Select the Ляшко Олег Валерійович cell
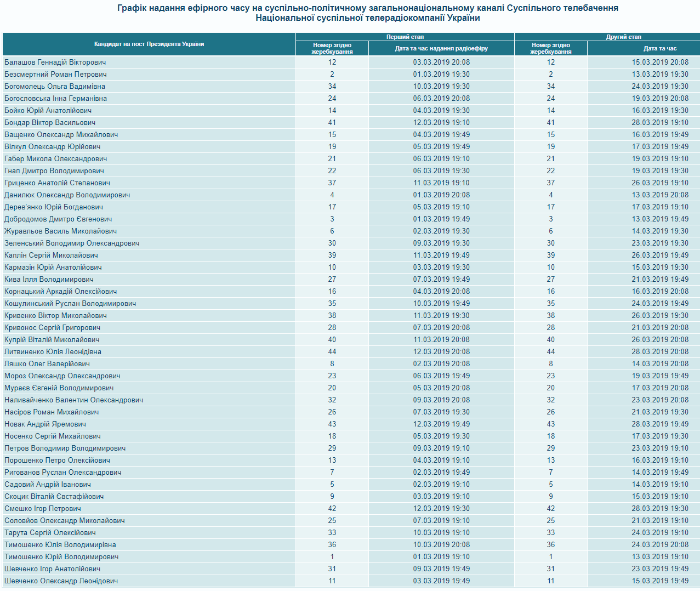This screenshot has width=700, height=591. 47,363
